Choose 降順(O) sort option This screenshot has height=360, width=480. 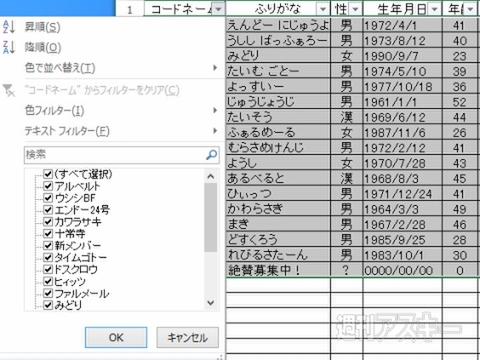coord(43,47)
